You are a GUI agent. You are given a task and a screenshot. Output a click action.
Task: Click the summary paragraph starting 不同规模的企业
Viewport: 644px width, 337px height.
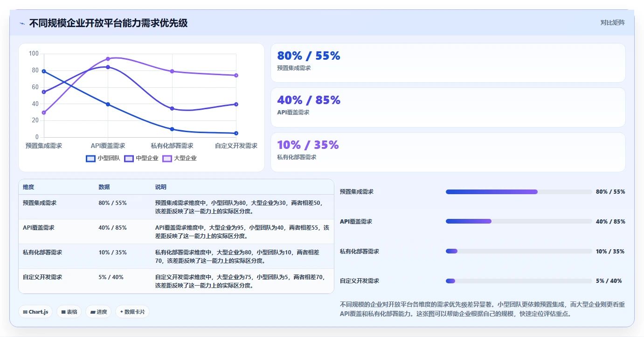click(483, 309)
